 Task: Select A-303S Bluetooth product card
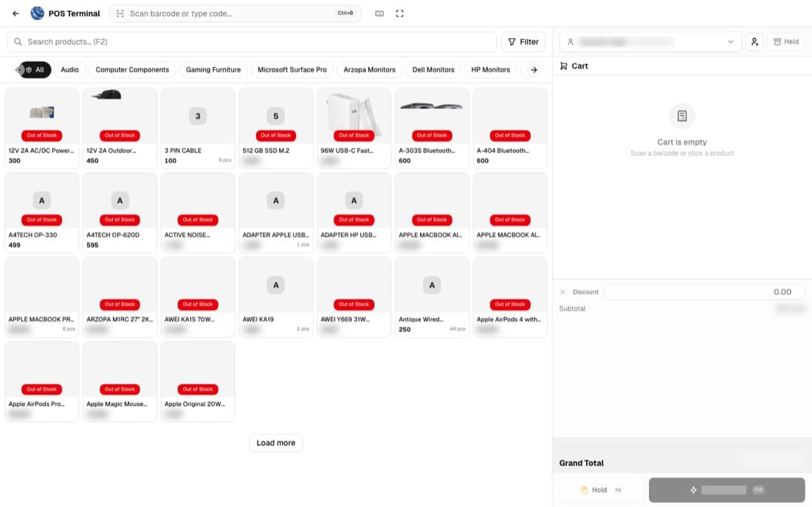pos(432,128)
